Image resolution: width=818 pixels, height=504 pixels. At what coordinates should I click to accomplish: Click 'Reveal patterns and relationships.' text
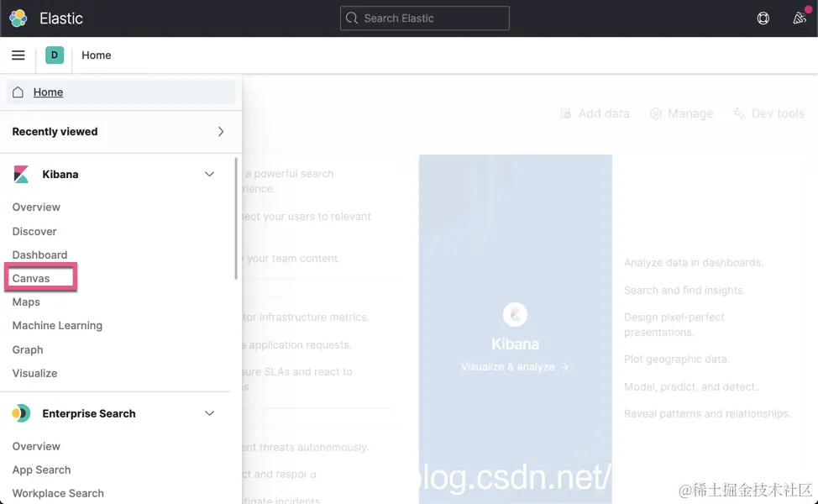click(707, 414)
